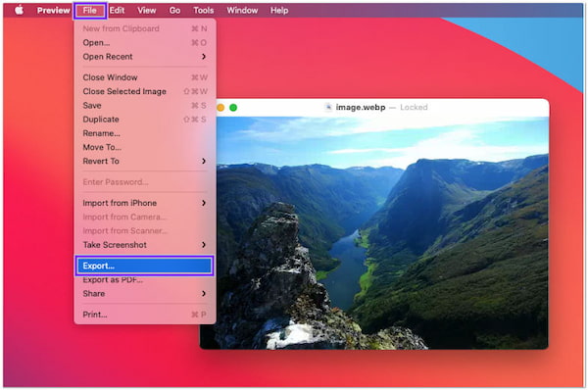This screenshot has width=588, height=390.
Task: Open the Help menu
Action: click(279, 11)
